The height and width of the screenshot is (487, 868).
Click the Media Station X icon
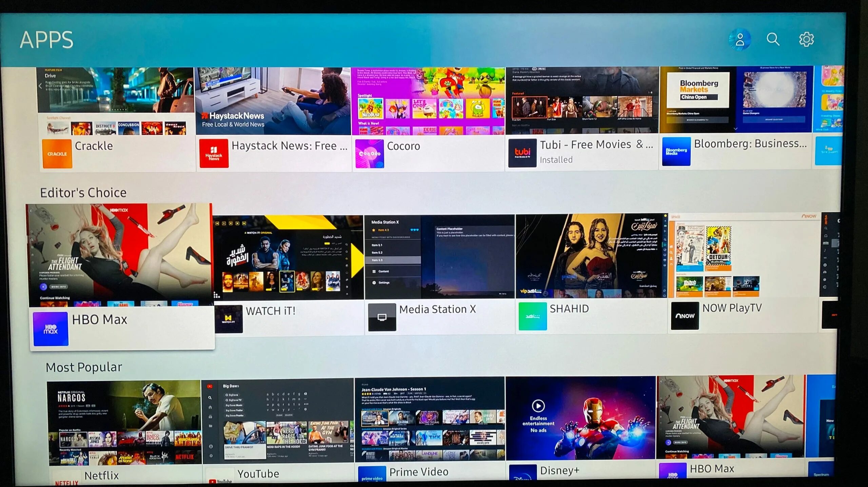point(382,317)
